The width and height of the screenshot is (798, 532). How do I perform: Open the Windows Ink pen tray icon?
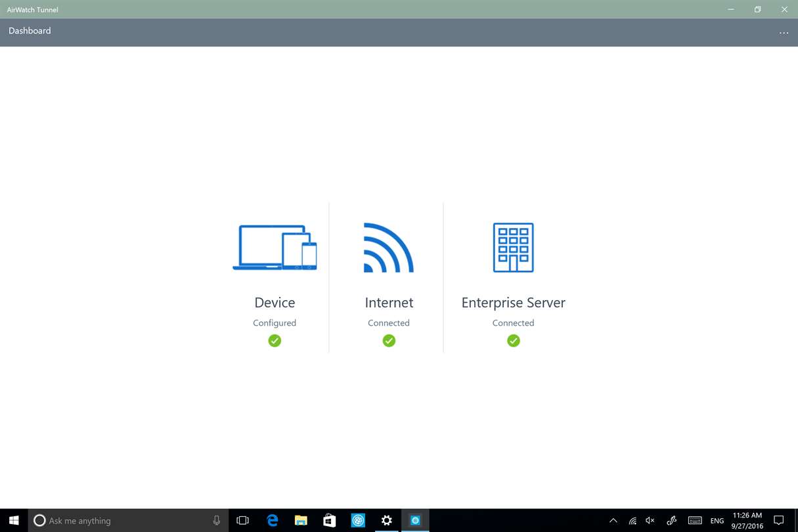(x=672, y=520)
